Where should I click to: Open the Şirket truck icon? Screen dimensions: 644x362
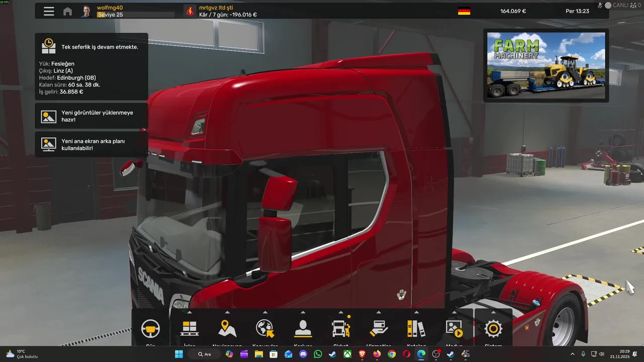click(341, 329)
